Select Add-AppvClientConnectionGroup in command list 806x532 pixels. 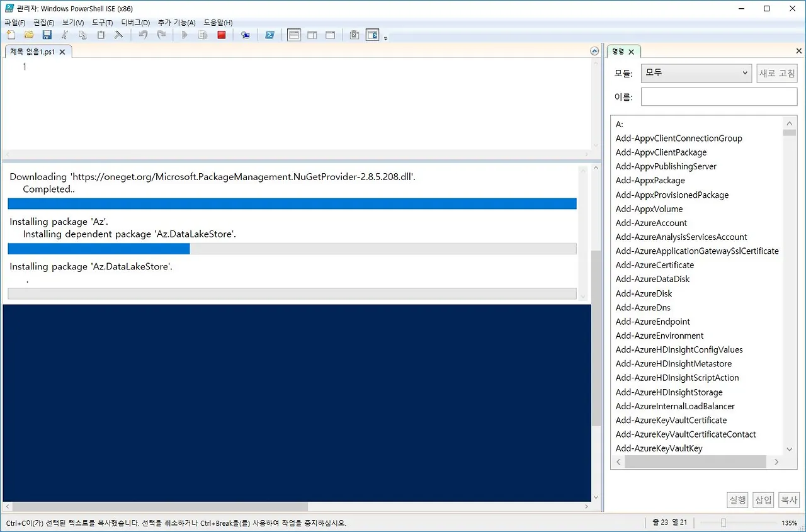679,139
